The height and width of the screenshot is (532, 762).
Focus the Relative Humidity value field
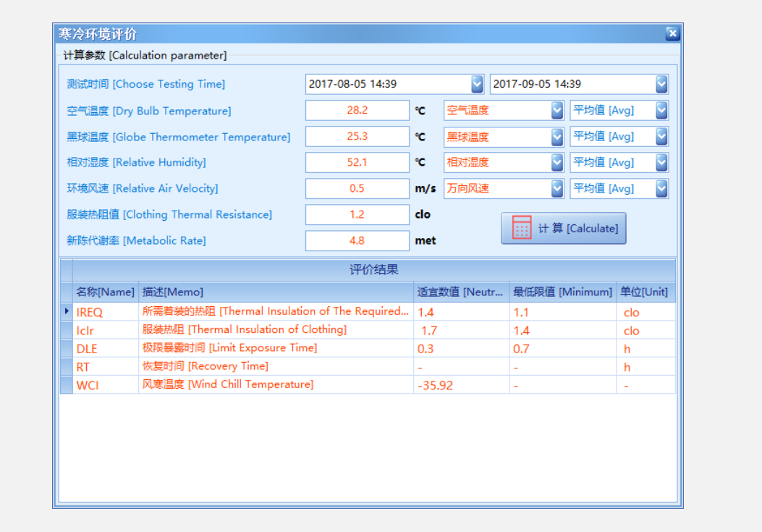pyautogui.click(x=357, y=163)
